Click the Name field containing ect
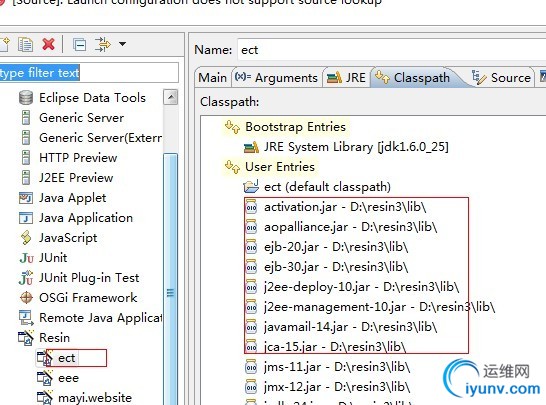 tap(391, 50)
